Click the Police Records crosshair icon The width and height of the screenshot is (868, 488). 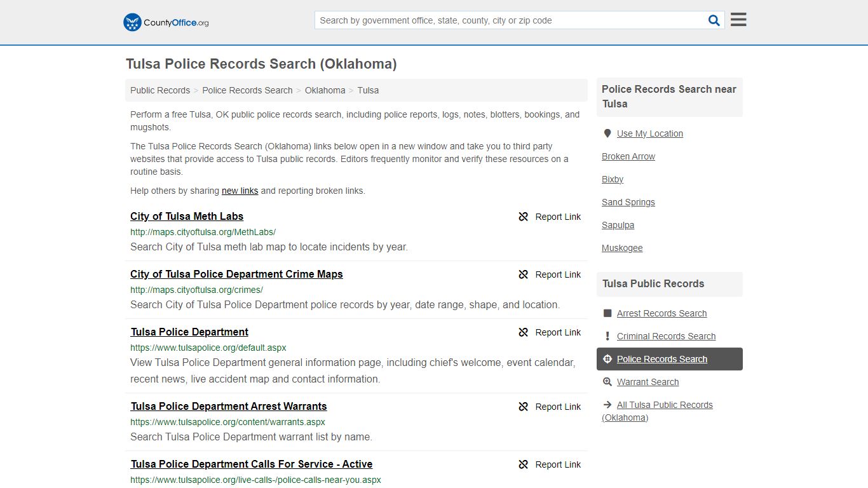point(607,359)
